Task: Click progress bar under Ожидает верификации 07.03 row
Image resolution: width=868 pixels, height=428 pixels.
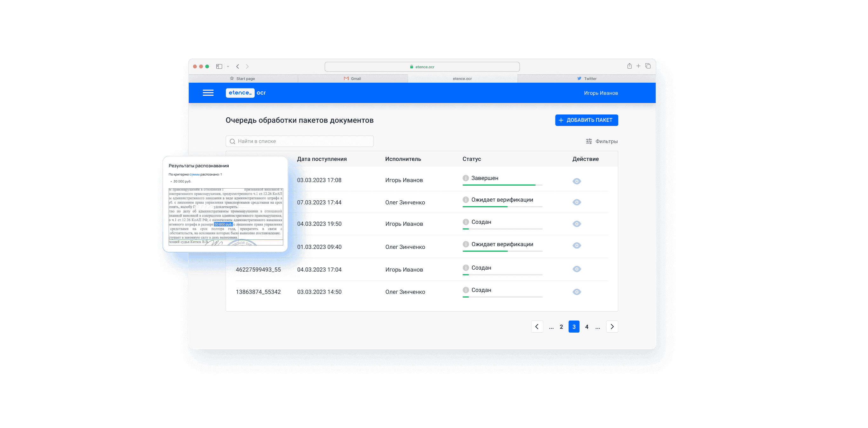Action: pyautogui.click(x=502, y=207)
